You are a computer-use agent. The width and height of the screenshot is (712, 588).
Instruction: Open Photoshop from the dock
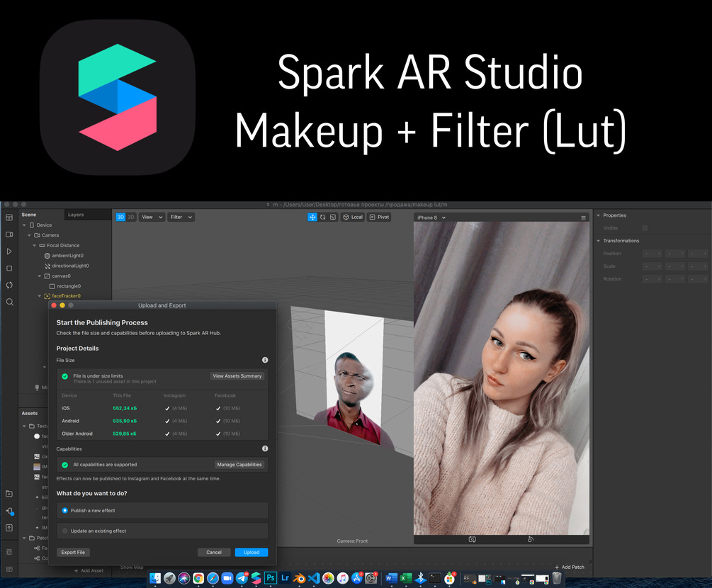(271, 577)
